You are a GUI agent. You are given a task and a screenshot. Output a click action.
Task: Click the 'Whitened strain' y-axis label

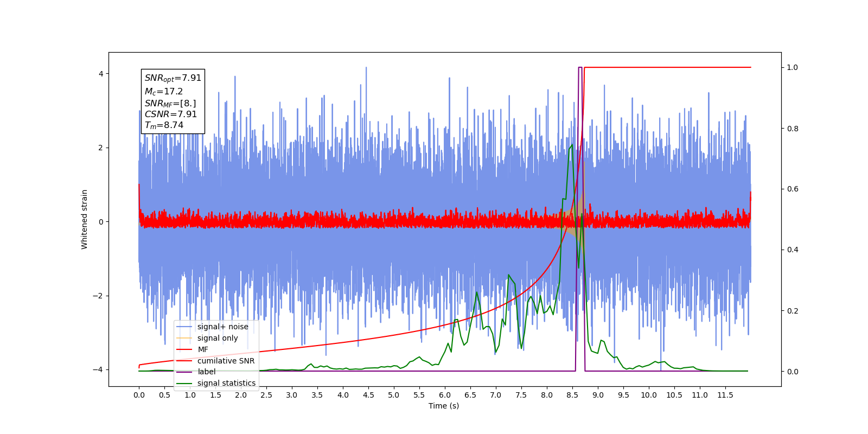pyautogui.click(x=85, y=219)
